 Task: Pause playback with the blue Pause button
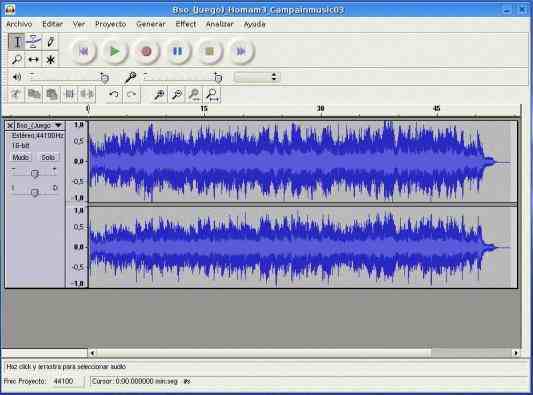click(178, 51)
